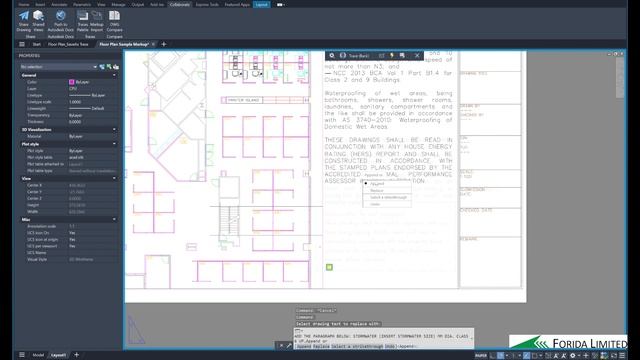The height and width of the screenshot is (360, 640).
Task: Switch to the Layout ribbon tab
Action: [x=261, y=4]
